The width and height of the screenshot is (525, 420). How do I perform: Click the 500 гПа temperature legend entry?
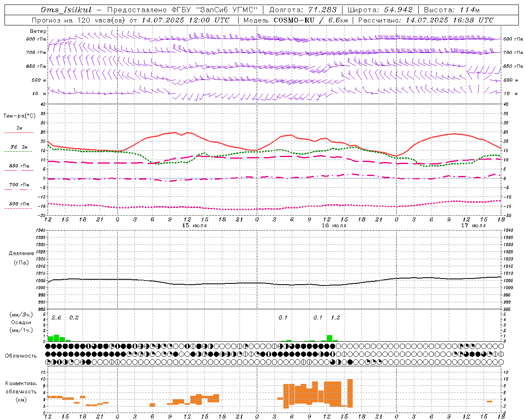point(19,204)
